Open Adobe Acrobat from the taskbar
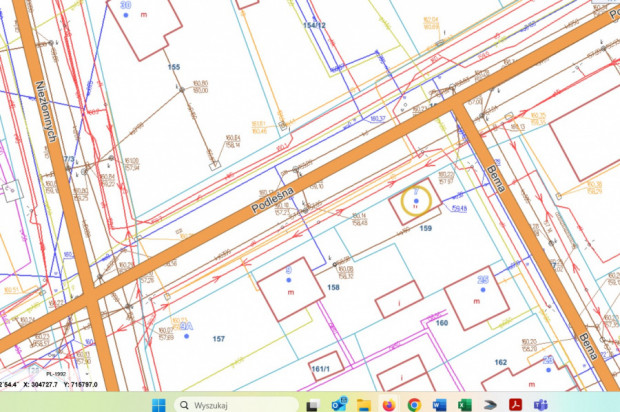Viewport: 620px width, 412px height. tap(516, 405)
